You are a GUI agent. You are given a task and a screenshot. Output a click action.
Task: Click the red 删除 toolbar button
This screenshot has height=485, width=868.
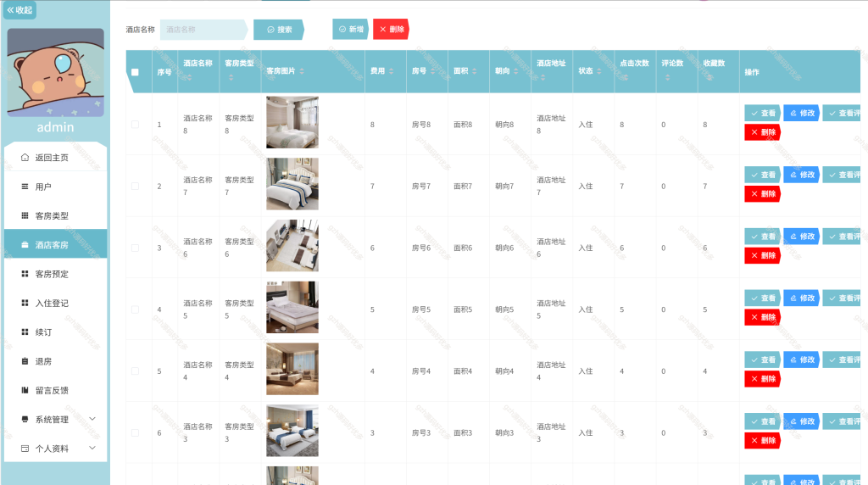(391, 30)
